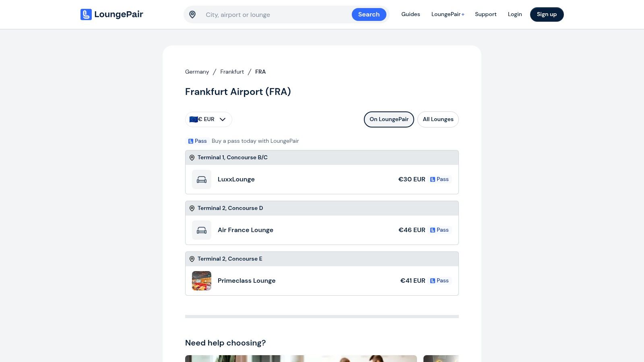Click the LoungePair logo icon
The image size is (644, 362).
86,14
